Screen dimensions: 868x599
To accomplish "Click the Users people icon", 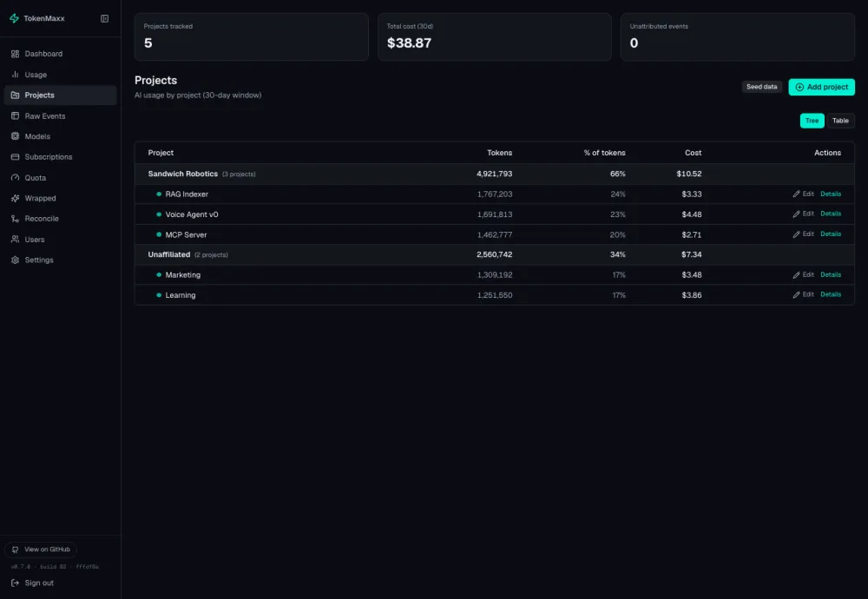I will [15, 239].
